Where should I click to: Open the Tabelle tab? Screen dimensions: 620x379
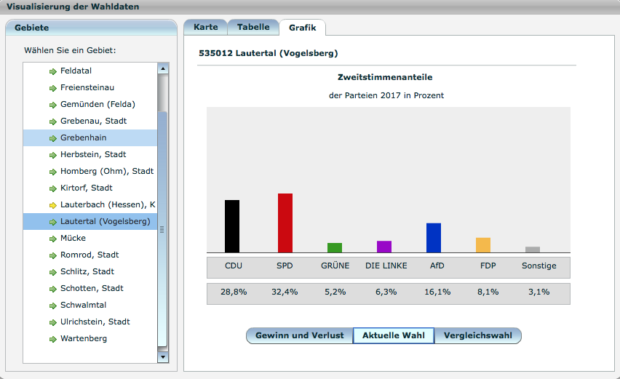(253, 27)
